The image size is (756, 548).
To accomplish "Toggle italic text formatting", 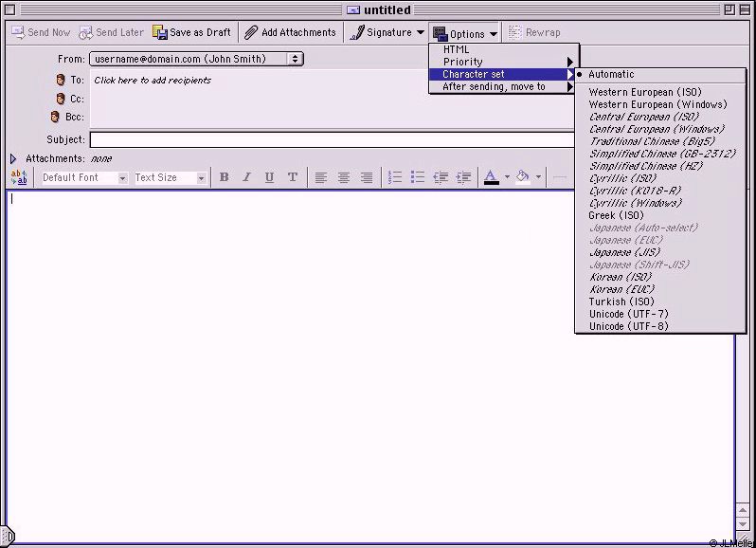I will pos(246,177).
